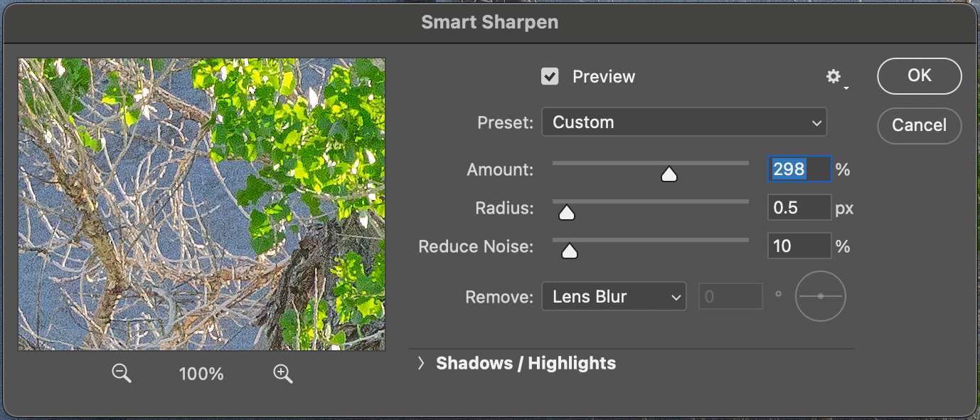
Task: Click the Smart Sharpen title bar
Action: 490,22
